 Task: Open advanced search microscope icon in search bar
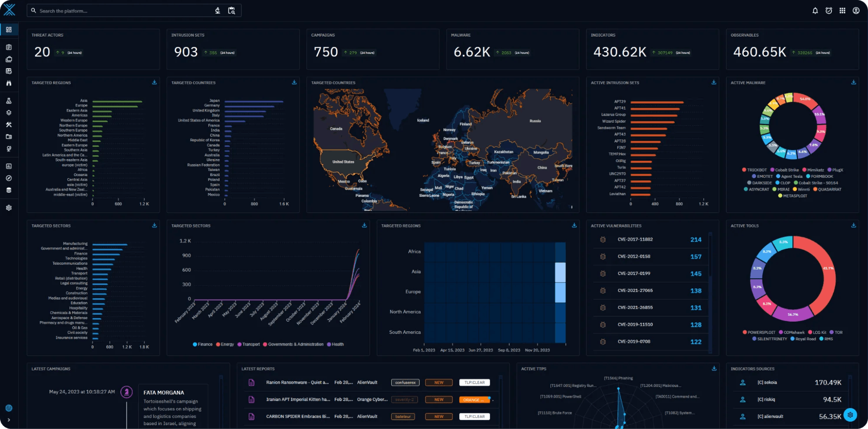click(x=218, y=10)
